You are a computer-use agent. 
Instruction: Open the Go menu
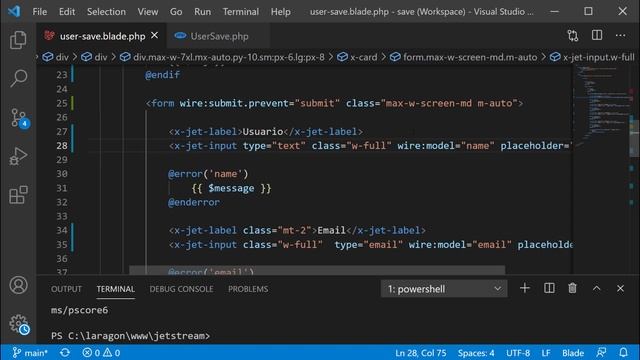tap(176, 11)
